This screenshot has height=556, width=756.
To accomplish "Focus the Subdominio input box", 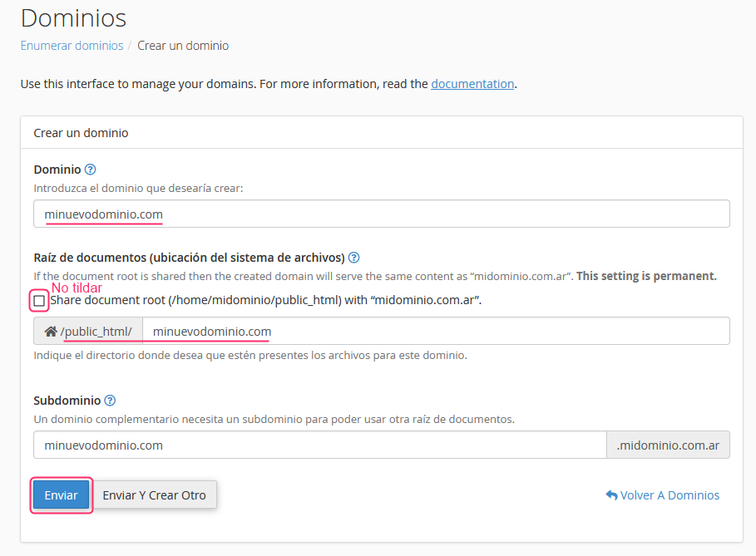I will tap(319, 445).
